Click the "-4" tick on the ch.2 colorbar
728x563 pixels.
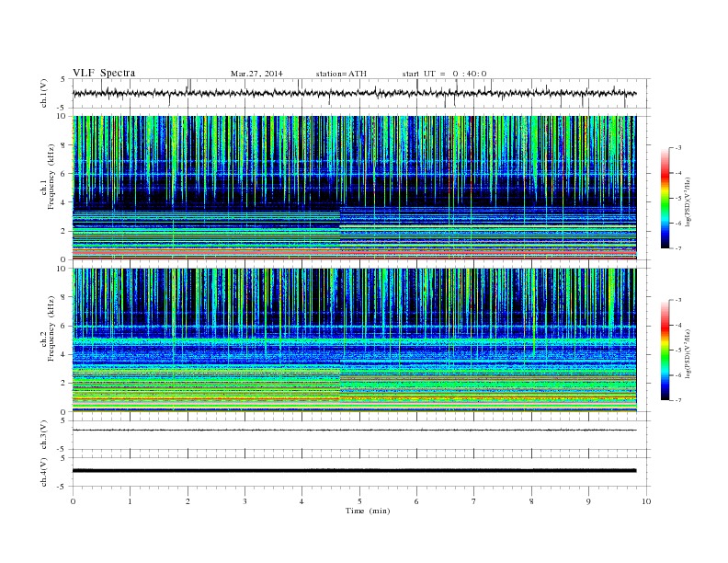pos(678,325)
